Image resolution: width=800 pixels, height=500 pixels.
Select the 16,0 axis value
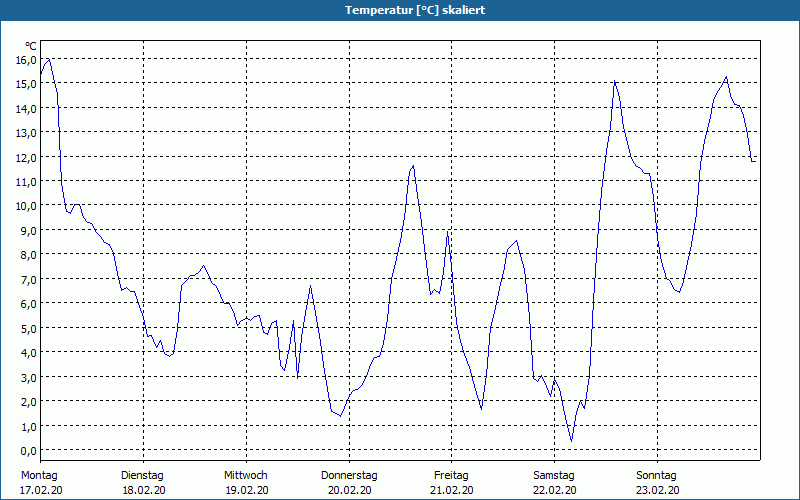pos(26,60)
